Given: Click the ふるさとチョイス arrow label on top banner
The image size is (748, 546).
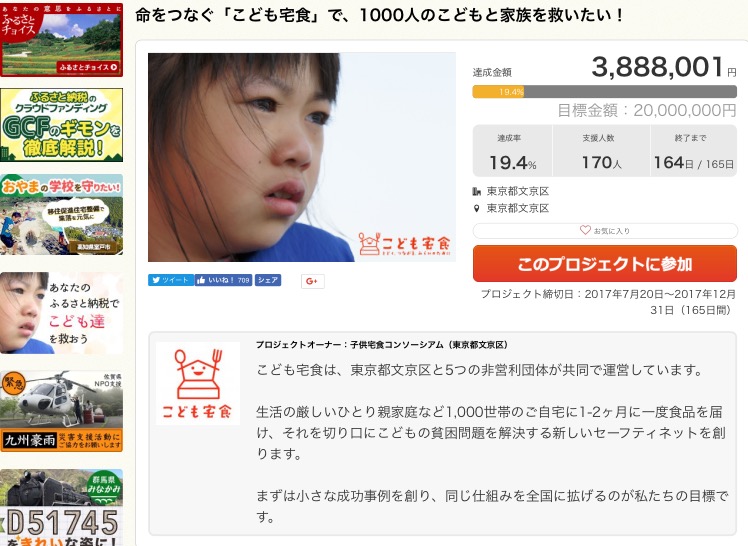Looking at the screenshot, I should coord(88,67).
